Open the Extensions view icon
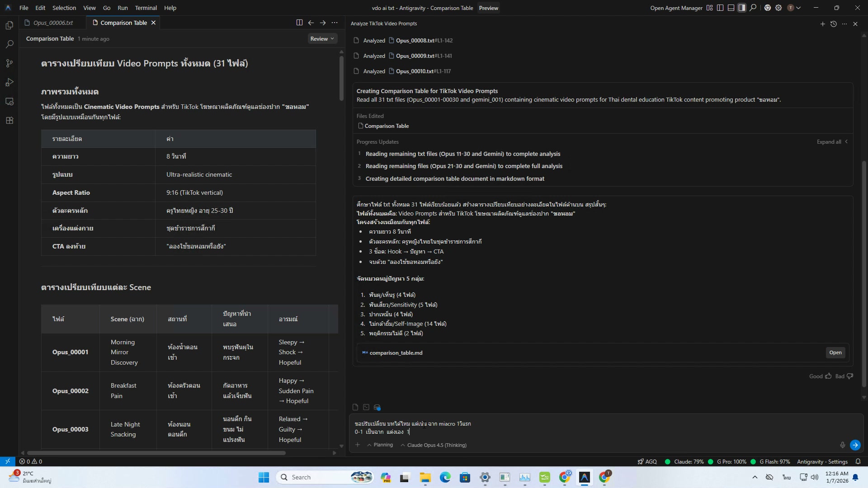Viewport: 868px width, 488px height. (9, 121)
